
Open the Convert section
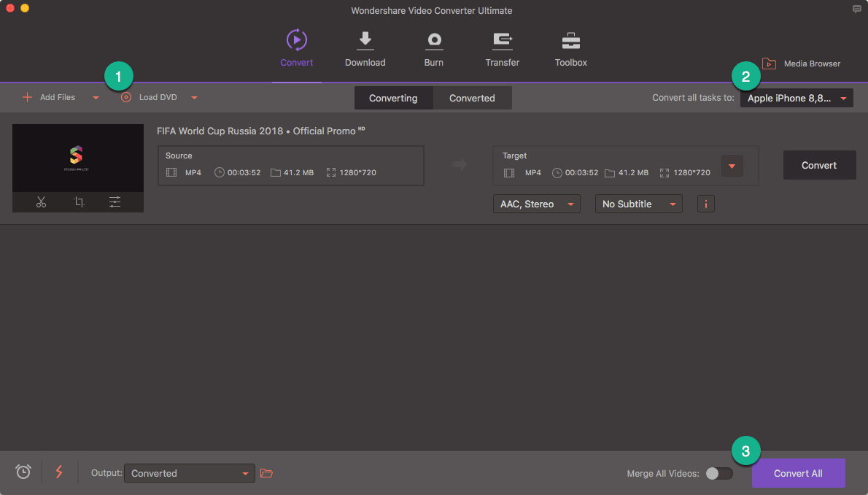(296, 48)
